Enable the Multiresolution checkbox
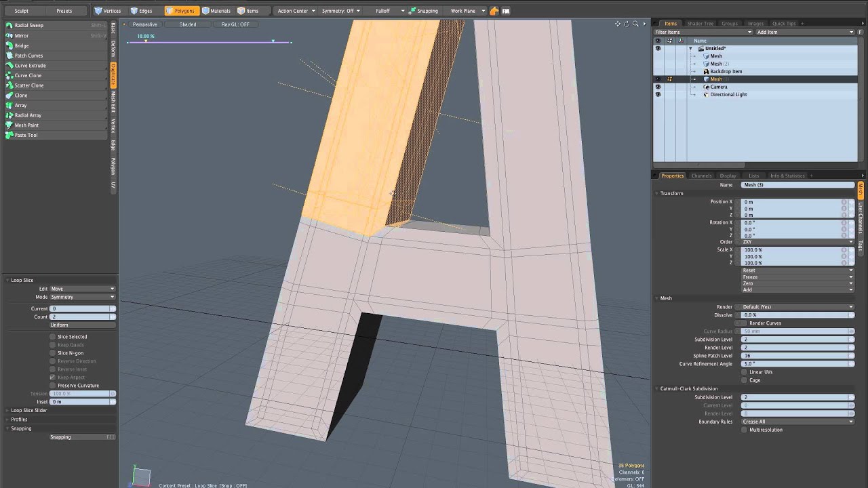The image size is (868, 488). [x=745, y=430]
